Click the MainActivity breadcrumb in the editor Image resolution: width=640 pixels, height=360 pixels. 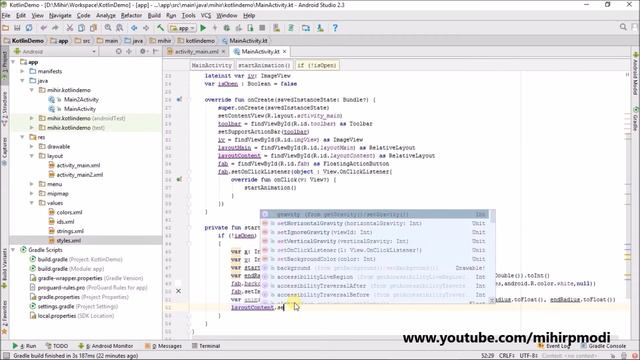[211, 65]
